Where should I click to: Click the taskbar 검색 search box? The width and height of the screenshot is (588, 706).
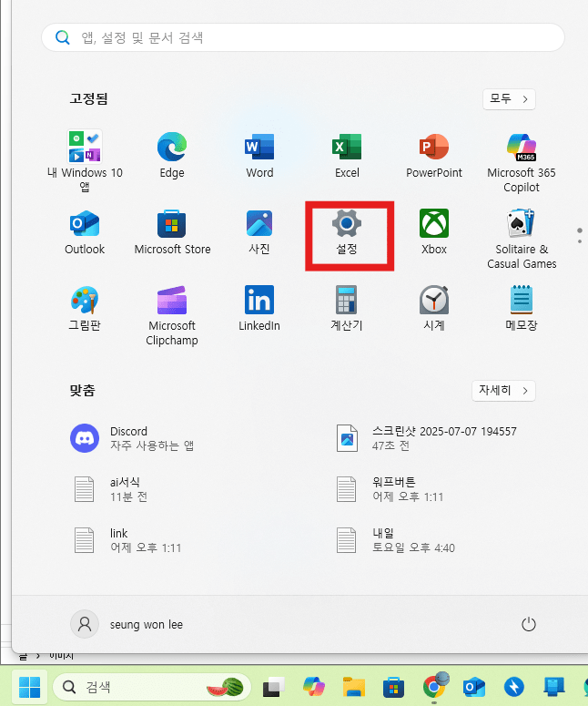coord(152,687)
